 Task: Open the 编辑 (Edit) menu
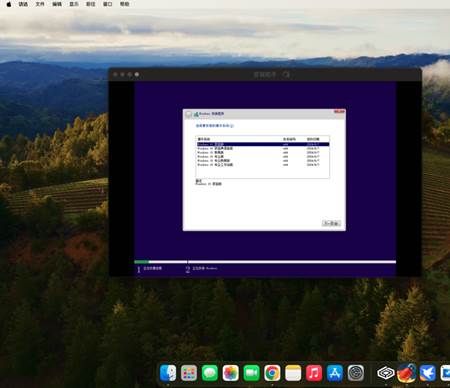click(57, 4)
